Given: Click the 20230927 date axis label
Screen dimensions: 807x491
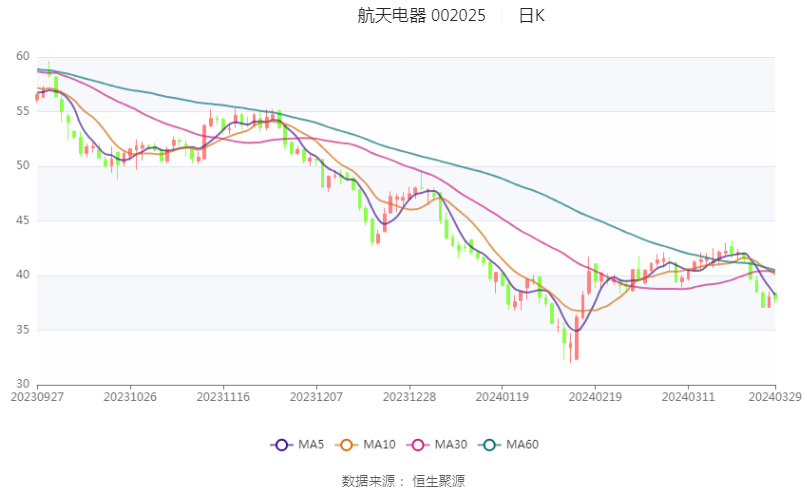Looking at the screenshot, I should pyautogui.click(x=37, y=397).
